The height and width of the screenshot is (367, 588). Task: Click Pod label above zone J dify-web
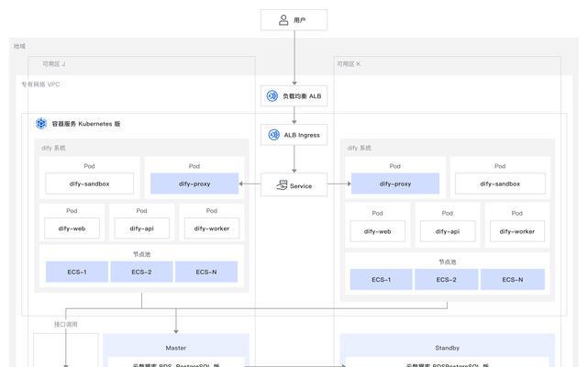pyautogui.click(x=72, y=210)
